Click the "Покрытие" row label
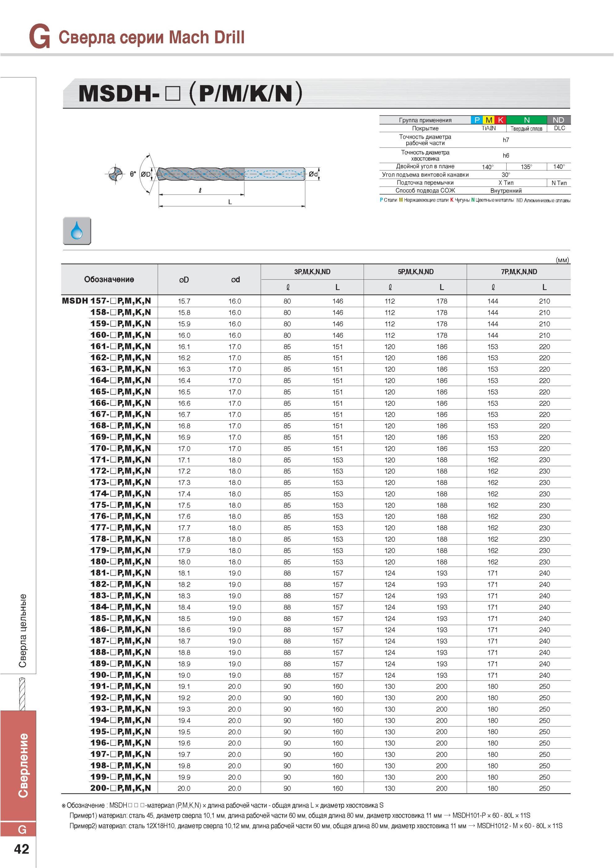 click(x=425, y=129)
